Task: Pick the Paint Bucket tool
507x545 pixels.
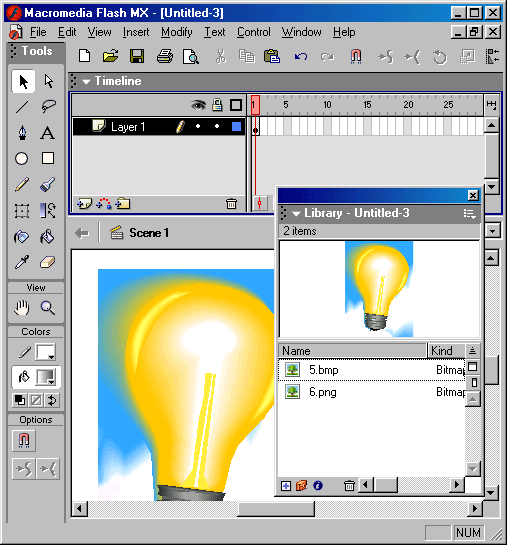Action: tap(48, 237)
